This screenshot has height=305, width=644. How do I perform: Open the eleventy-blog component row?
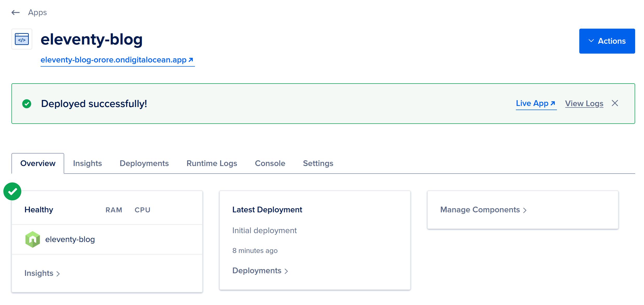[x=107, y=239]
